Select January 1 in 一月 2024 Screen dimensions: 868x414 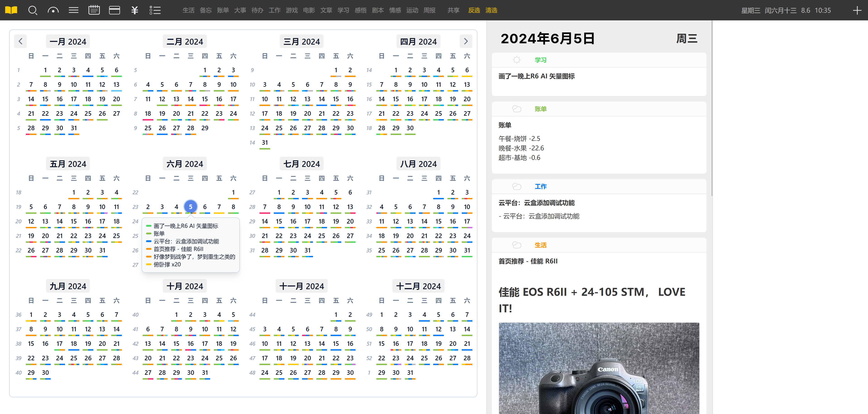coord(45,70)
